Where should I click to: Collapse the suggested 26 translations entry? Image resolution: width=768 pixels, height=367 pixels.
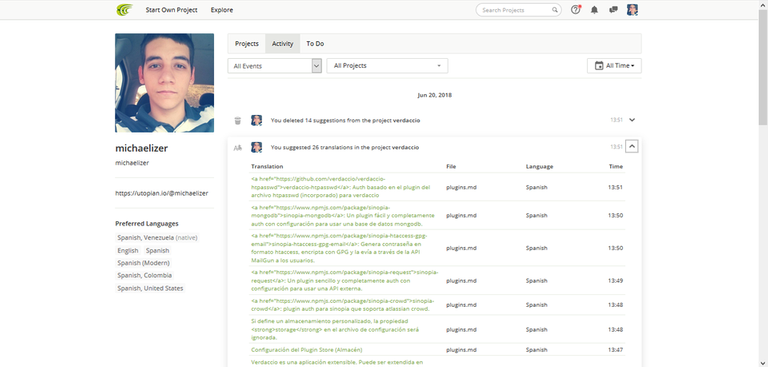point(632,146)
